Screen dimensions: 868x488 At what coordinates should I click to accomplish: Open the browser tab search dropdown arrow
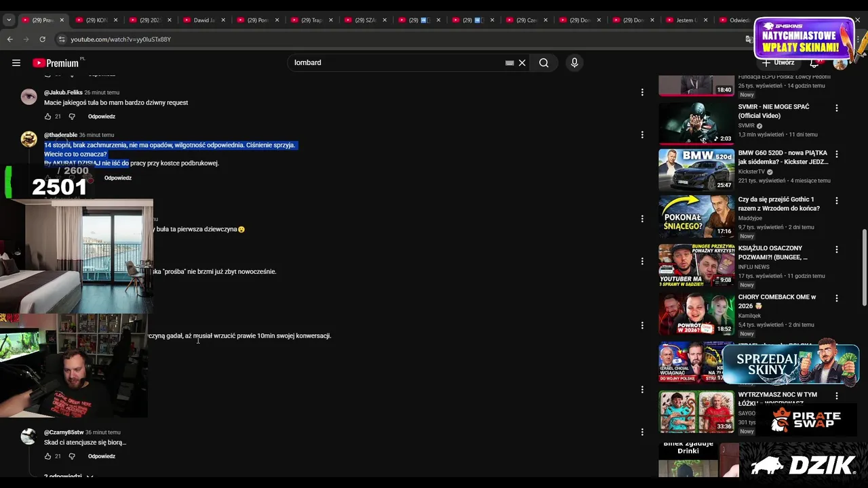[x=9, y=20]
